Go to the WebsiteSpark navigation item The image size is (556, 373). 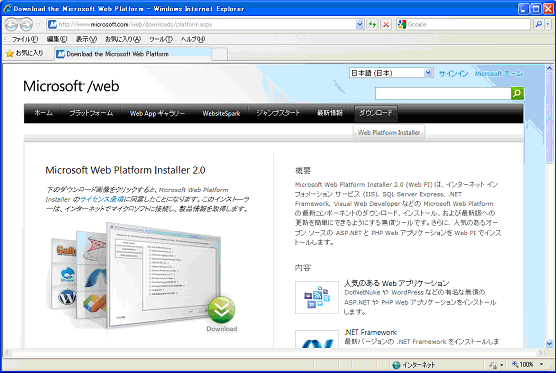pyautogui.click(x=221, y=113)
